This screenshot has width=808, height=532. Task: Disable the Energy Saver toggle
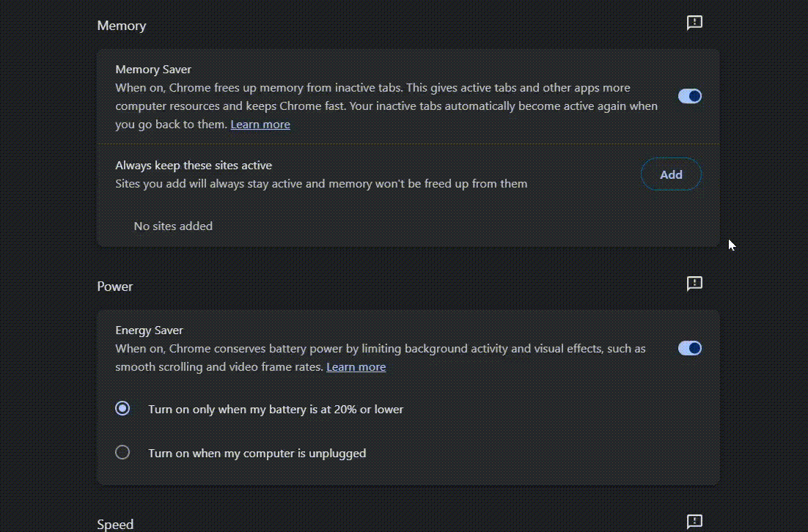(x=690, y=348)
